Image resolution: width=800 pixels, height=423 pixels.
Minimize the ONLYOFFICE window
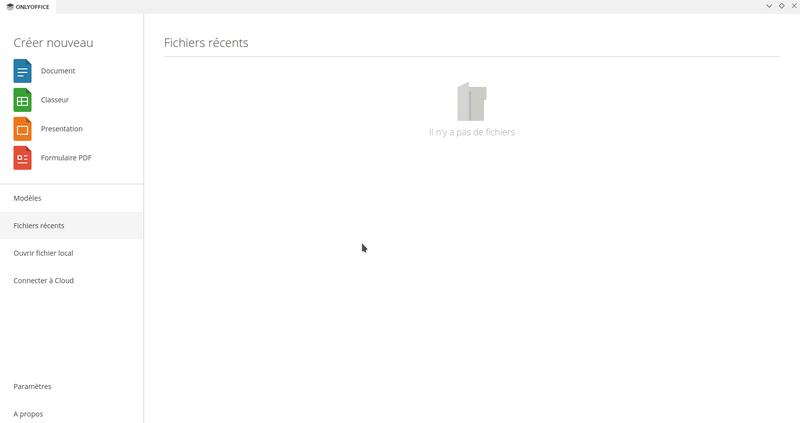coord(769,6)
